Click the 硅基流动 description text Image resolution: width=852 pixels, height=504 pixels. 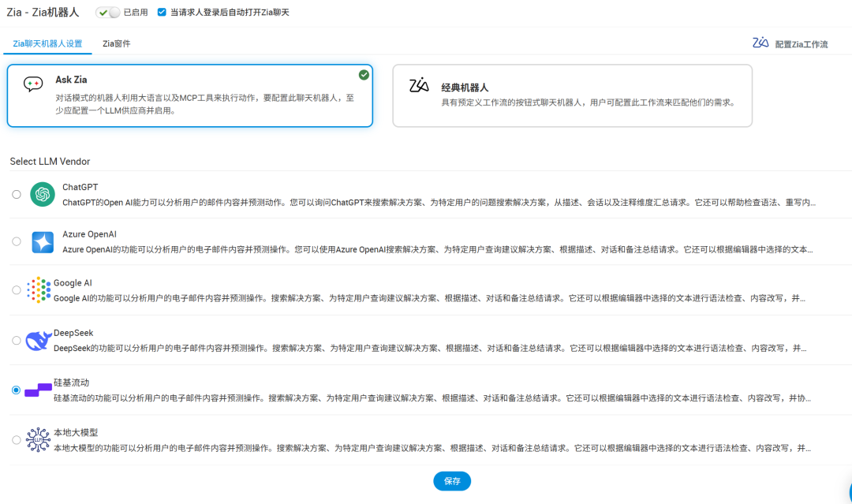click(x=432, y=398)
